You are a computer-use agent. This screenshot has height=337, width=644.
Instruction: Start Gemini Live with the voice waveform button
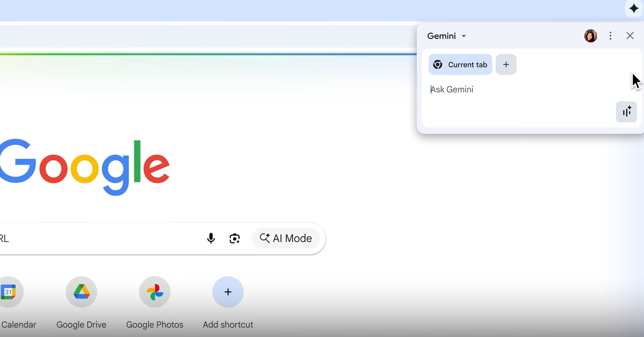click(x=626, y=112)
